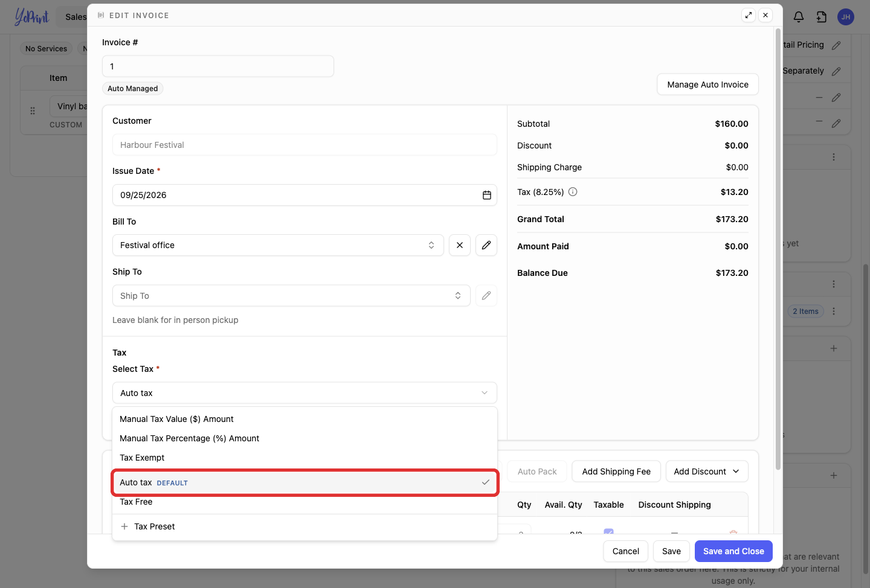
Task: Click the Issue Date field showing 09/25/2026
Action: click(x=304, y=195)
